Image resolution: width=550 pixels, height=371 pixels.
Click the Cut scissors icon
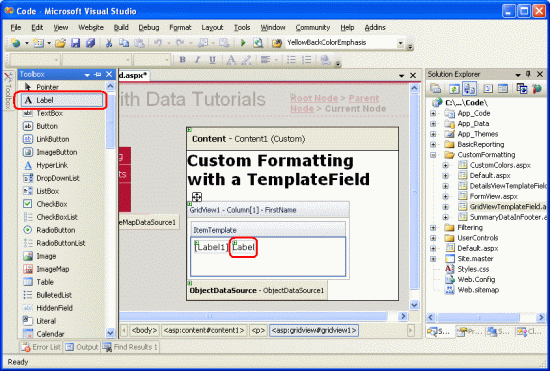109,43
